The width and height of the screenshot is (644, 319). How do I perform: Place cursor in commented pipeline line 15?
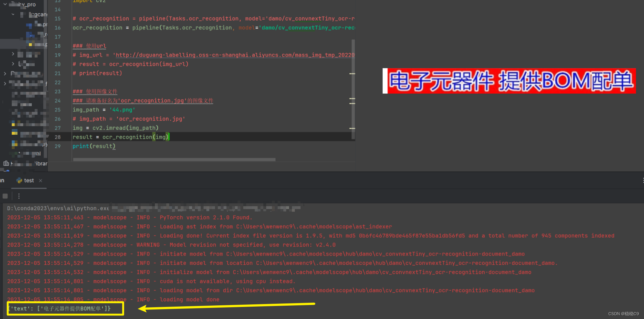[x=214, y=18]
